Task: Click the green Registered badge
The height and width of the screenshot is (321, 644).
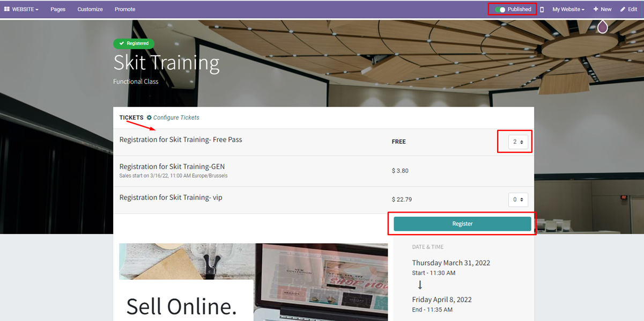Action: pos(134,43)
